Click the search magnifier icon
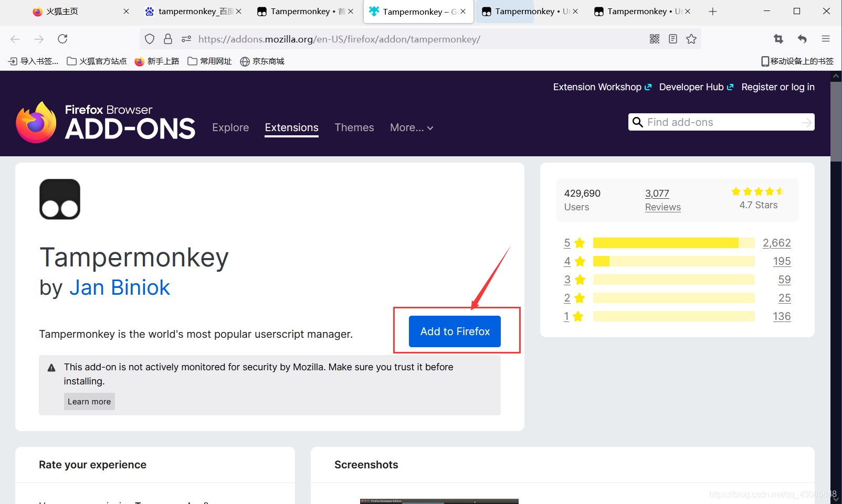Screen dimensions: 842x504 [x=638, y=122]
